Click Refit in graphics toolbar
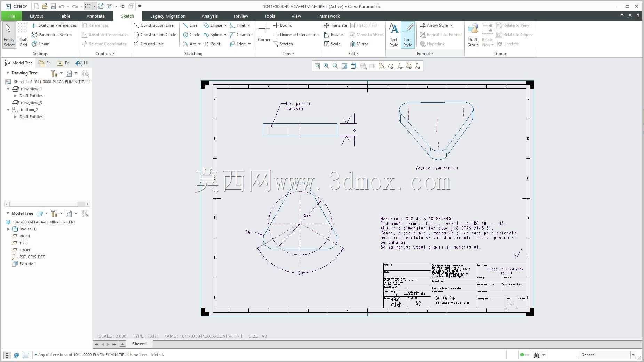The height and width of the screenshot is (362, 644). (x=317, y=66)
